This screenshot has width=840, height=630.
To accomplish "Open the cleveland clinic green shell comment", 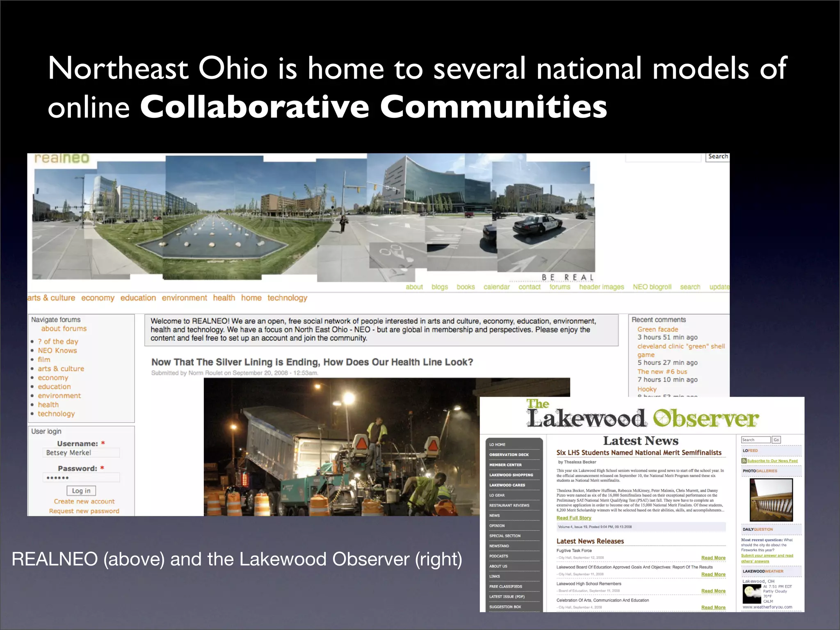I will pyautogui.click(x=681, y=350).
